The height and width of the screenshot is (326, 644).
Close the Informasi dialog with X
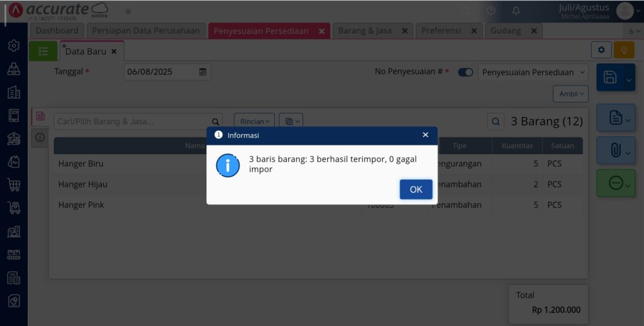pyautogui.click(x=426, y=135)
